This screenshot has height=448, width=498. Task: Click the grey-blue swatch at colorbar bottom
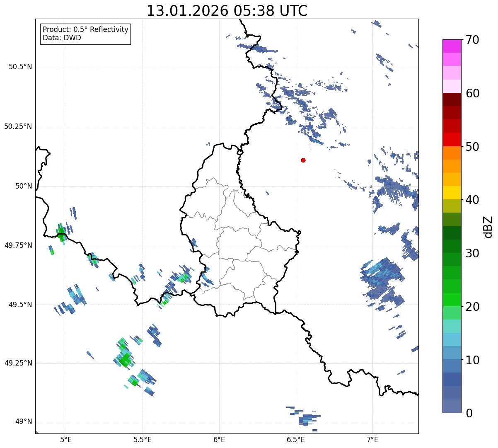tap(452, 406)
